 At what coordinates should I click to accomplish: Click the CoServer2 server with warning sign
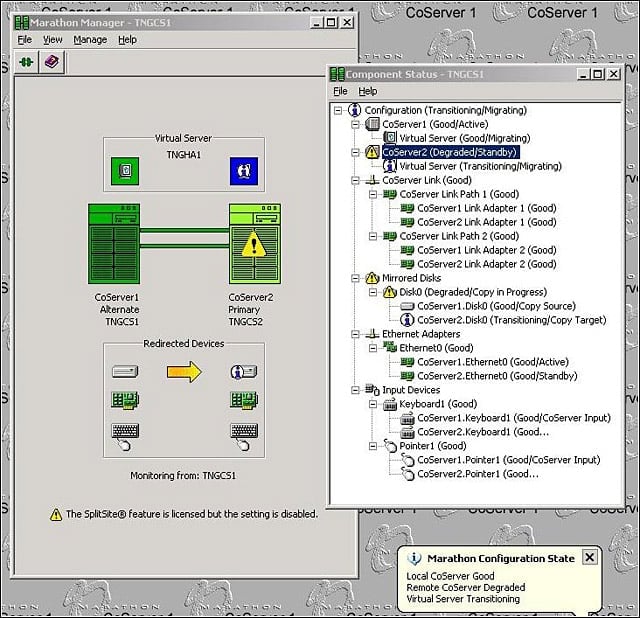pyautogui.click(x=255, y=244)
